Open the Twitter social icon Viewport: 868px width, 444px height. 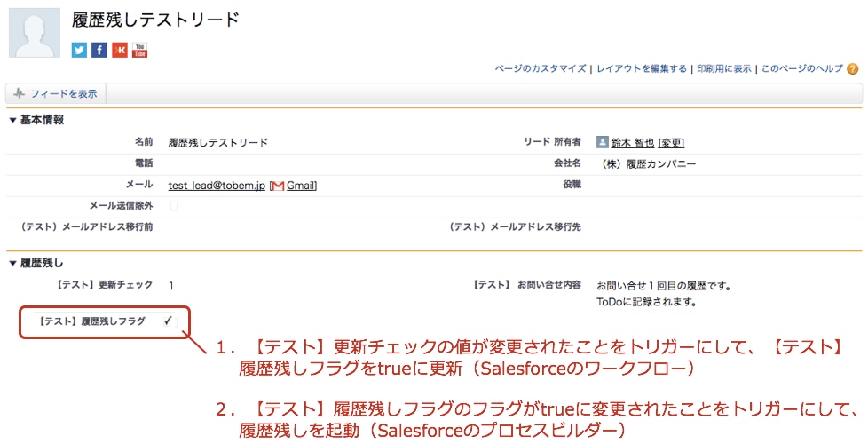point(79,50)
